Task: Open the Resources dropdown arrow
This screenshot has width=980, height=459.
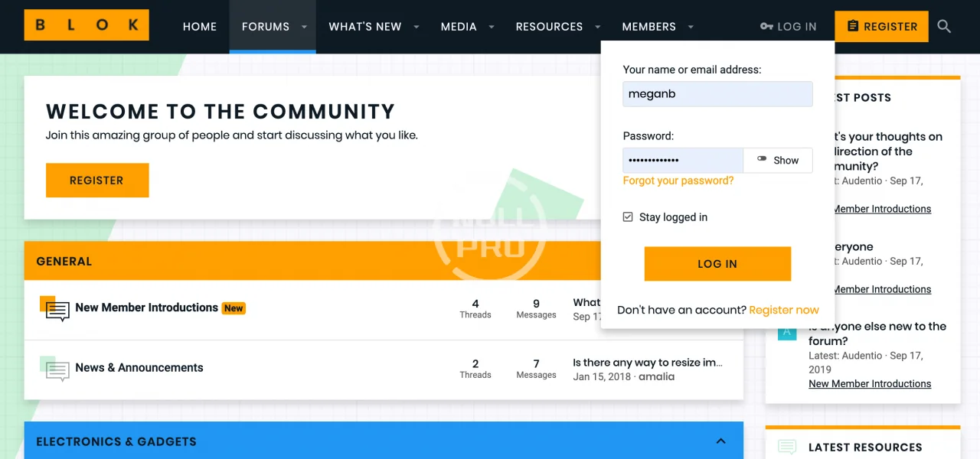Action: point(597,27)
